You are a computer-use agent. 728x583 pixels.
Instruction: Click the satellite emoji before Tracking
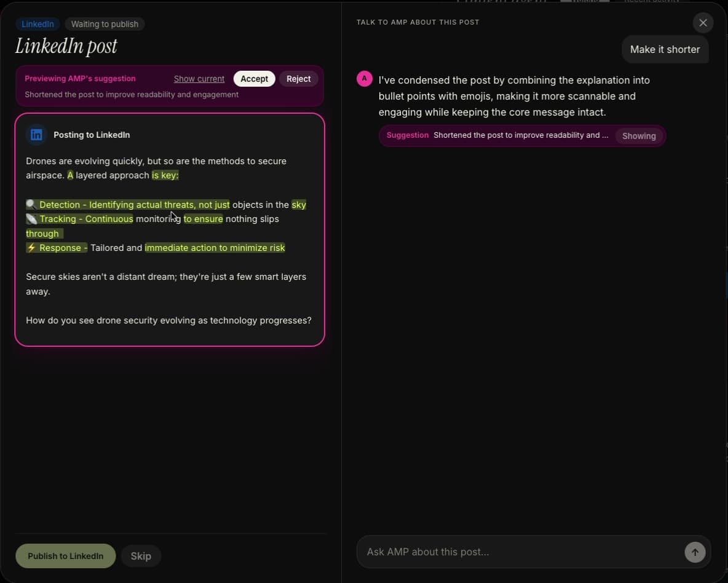coord(31,219)
